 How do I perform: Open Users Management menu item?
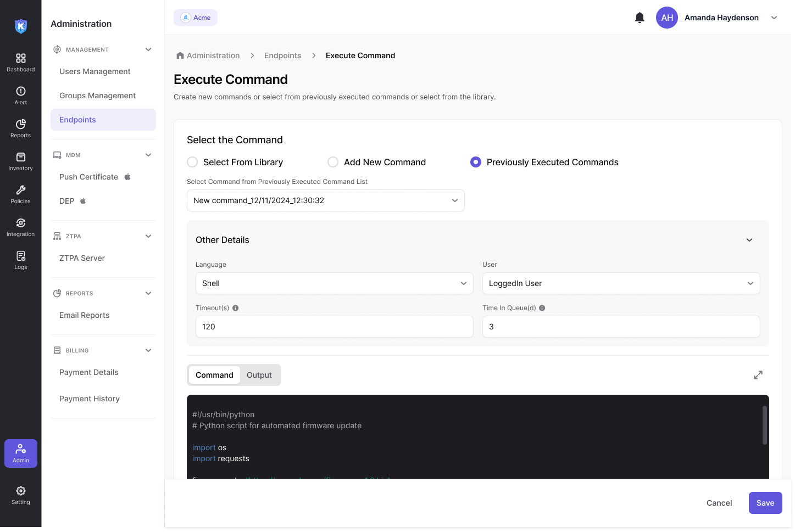tap(94, 71)
